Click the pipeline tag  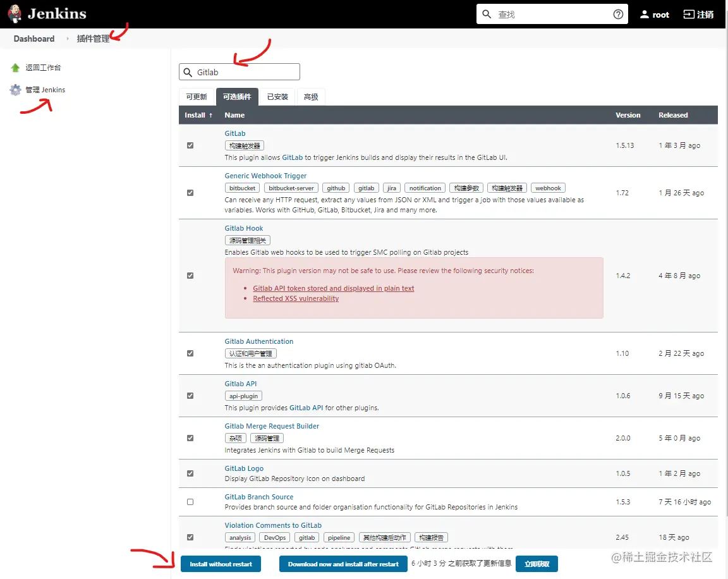tap(339, 538)
